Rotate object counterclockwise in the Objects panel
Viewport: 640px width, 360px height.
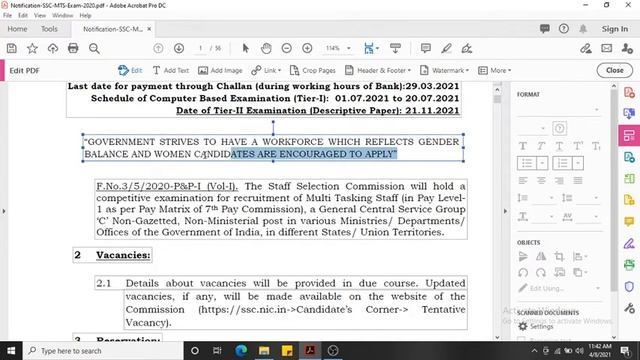pos(523,272)
